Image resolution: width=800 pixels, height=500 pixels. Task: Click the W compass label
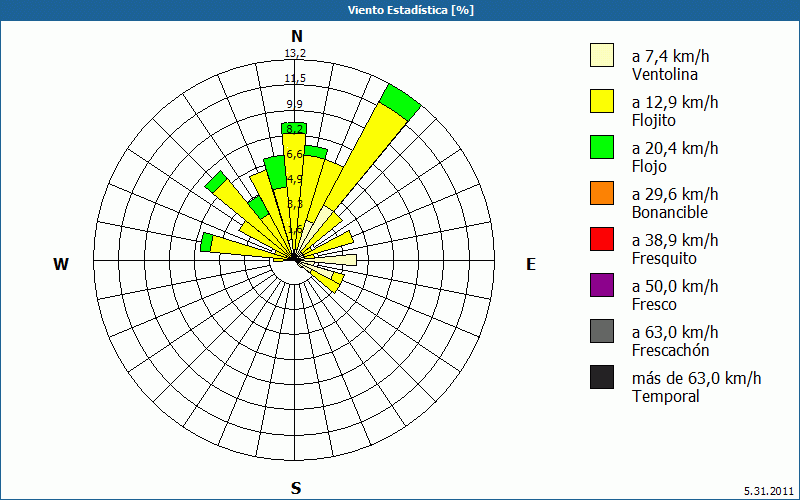click(61, 264)
